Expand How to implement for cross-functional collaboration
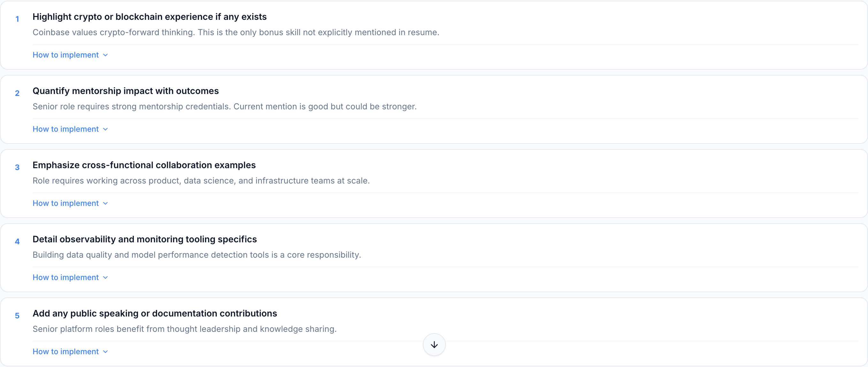 tap(70, 203)
